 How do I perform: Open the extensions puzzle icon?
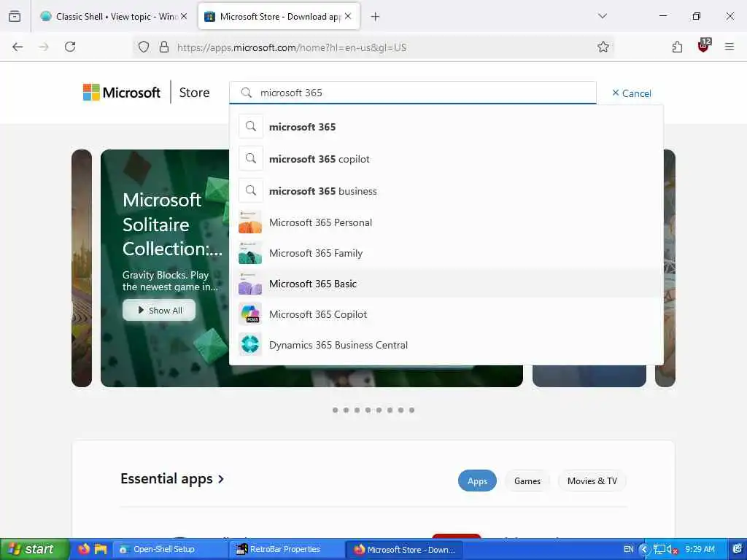[x=677, y=47]
